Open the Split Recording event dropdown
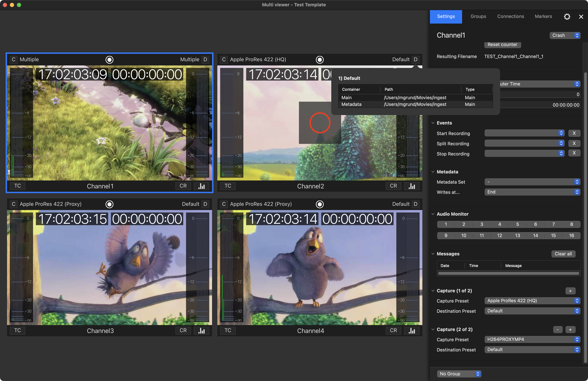 [x=524, y=143]
